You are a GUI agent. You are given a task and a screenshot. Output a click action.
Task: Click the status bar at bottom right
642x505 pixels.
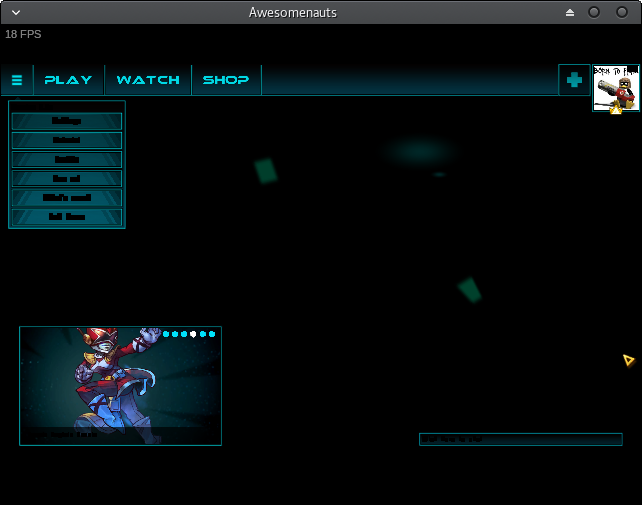[520, 439]
